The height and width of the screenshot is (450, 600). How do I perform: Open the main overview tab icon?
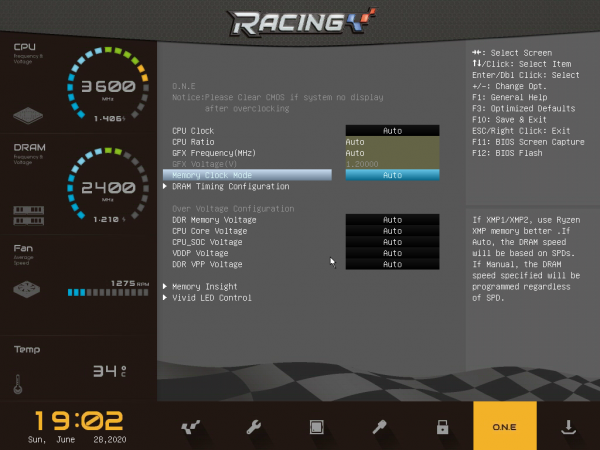coord(190,427)
